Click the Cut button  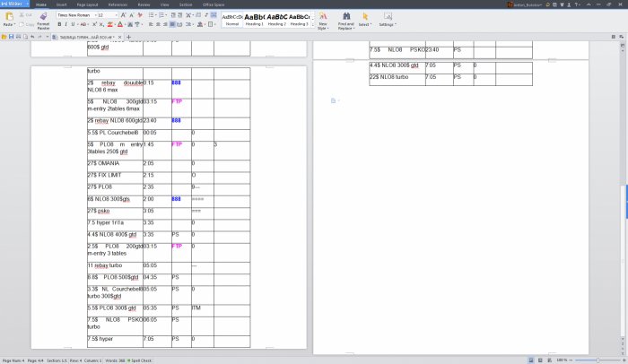[x=26, y=15]
